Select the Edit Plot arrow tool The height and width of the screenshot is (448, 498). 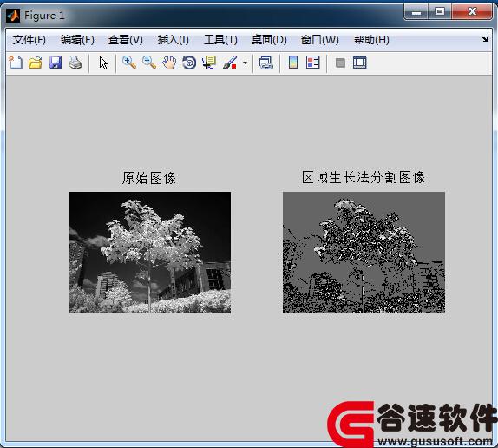103,63
